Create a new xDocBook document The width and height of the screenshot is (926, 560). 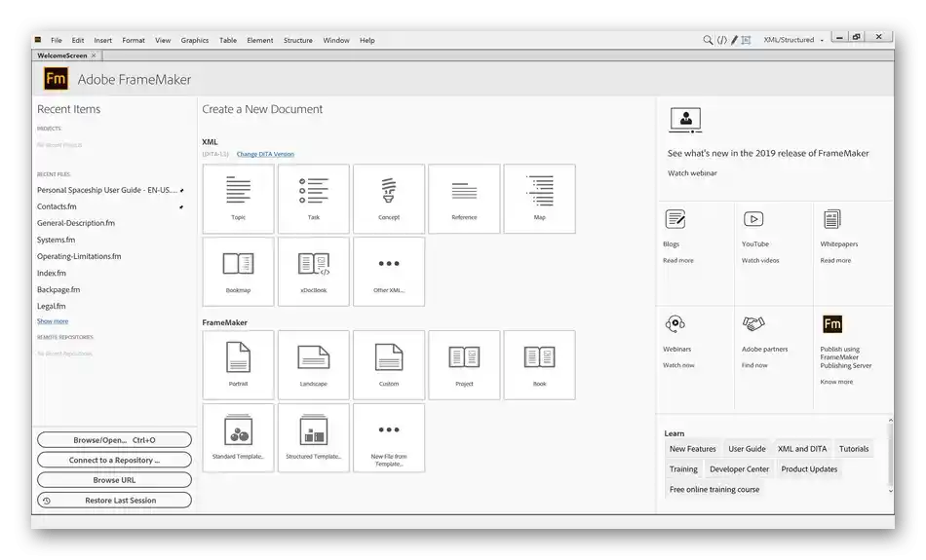coord(314,272)
